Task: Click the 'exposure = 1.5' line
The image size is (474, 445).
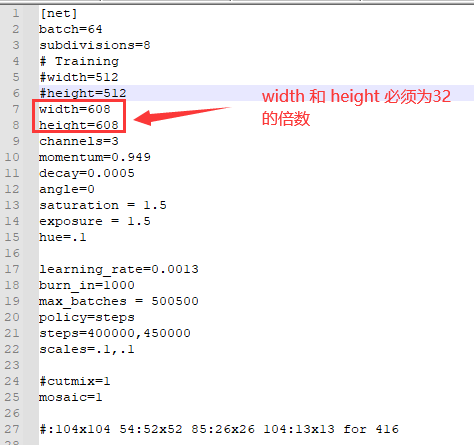Action: 95,221
